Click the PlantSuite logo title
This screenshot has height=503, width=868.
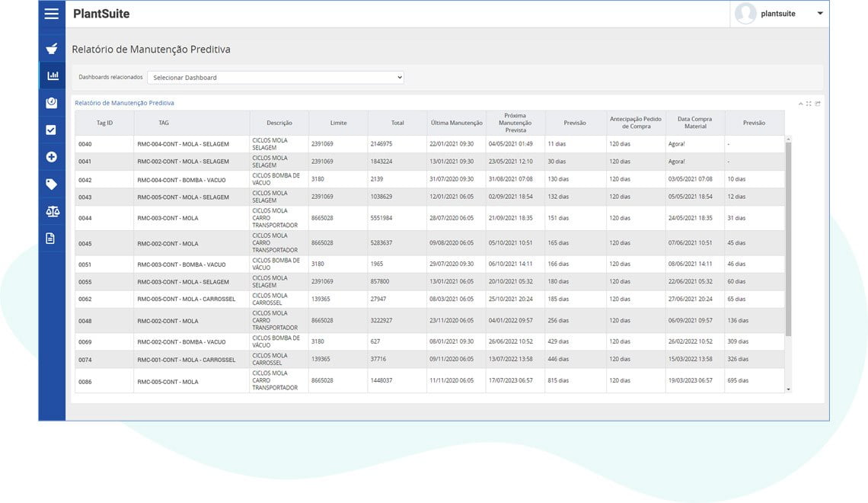point(101,14)
